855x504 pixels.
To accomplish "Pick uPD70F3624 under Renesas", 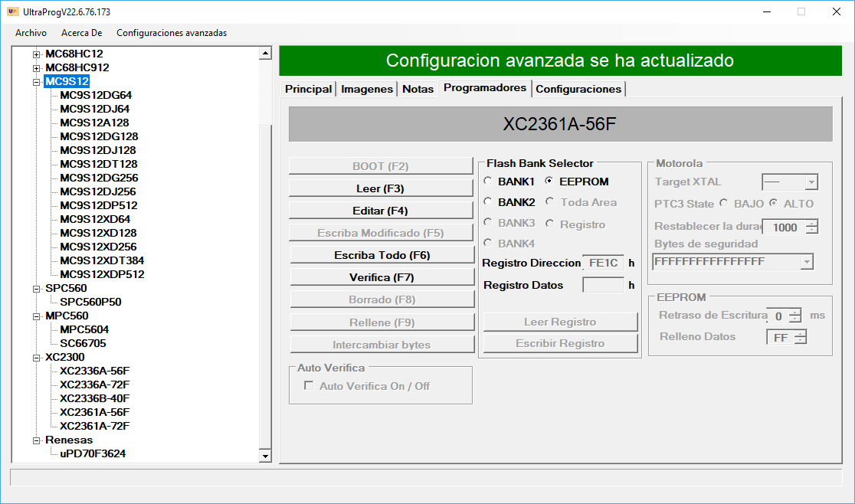I will pyautogui.click(x=93, y=453).
